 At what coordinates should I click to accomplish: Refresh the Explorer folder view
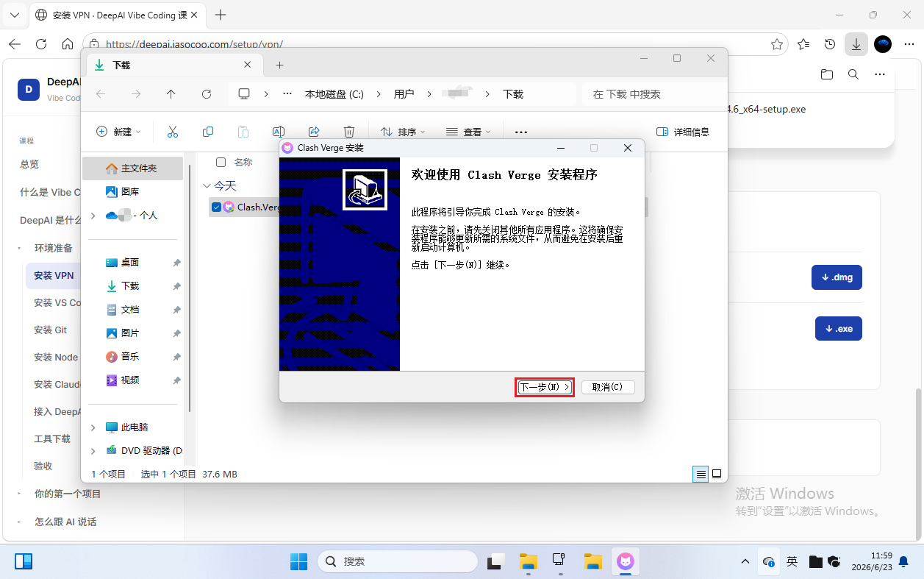tap(207, 94)
